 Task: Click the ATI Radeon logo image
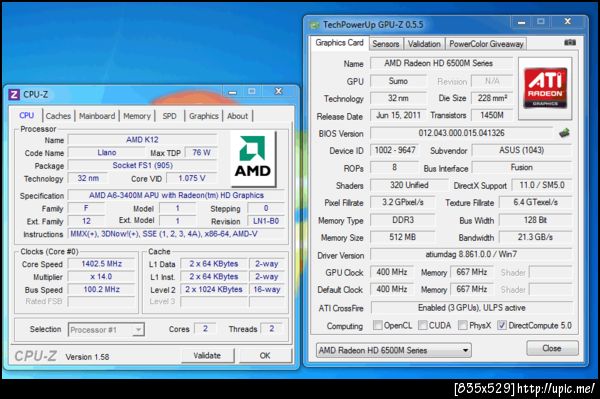click(x=545, y=88)
